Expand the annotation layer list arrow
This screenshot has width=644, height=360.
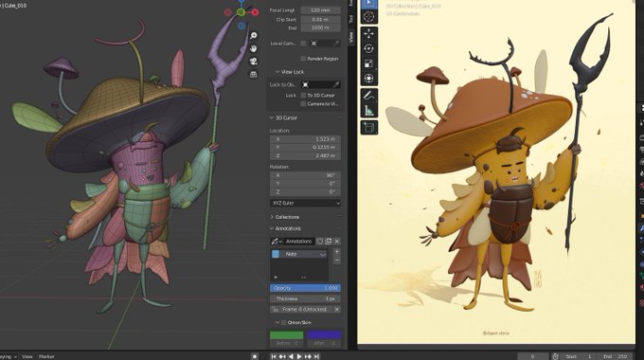276,277
